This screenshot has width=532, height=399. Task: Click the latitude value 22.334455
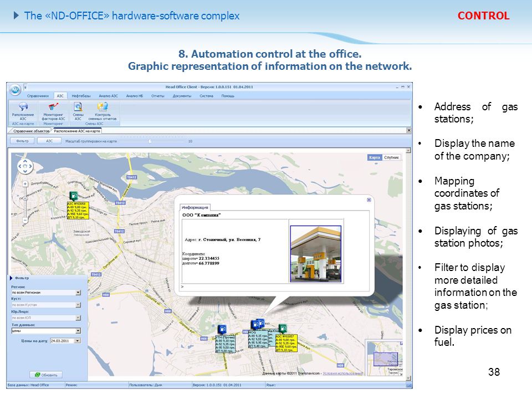click(209, 258)
